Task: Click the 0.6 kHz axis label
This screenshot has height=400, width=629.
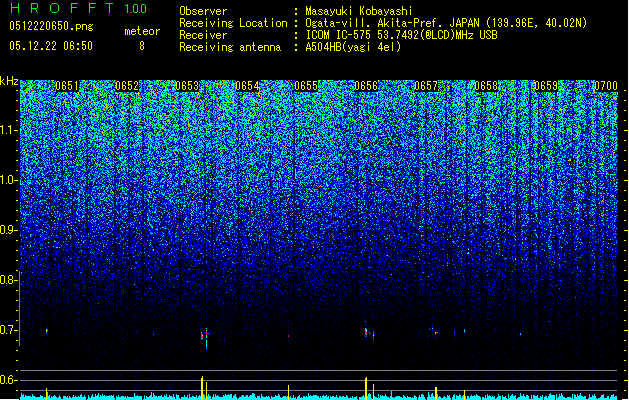Action: pos(9,380)
